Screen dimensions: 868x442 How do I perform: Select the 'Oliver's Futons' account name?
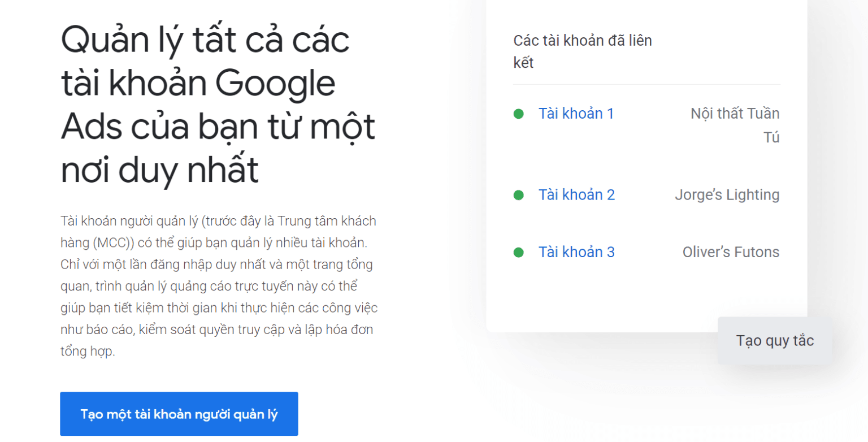point(731,252)
